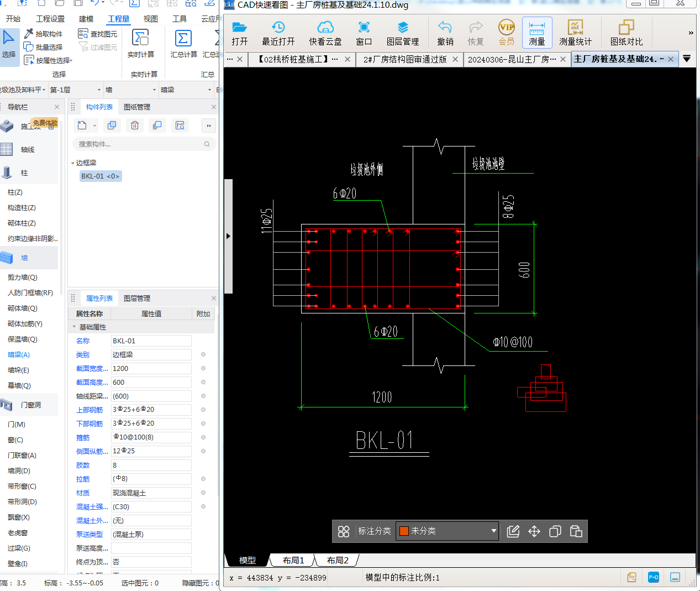Viewport: 700px width, 591px height.
Task: Click the move crosshair icon in CAD toolbar
Action: pos(534,531)
